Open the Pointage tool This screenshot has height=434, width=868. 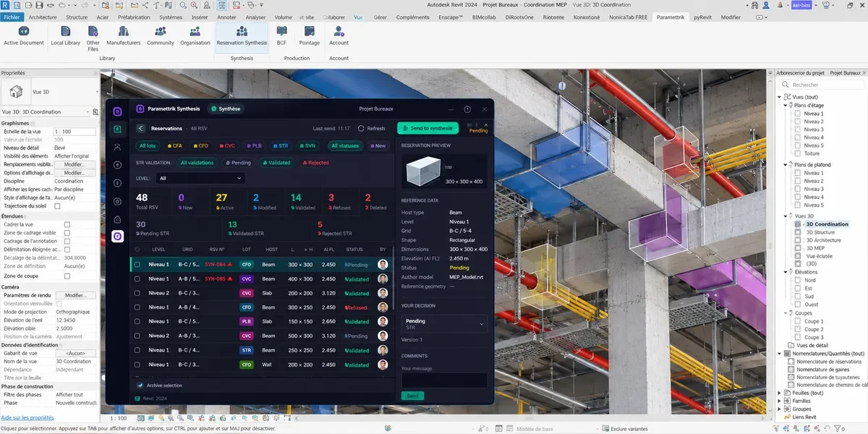point(310,36)
